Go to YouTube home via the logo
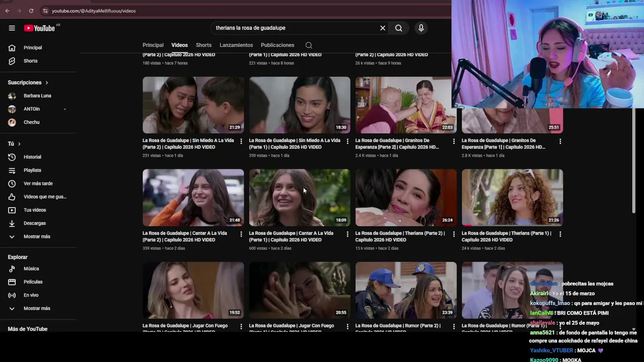This screenshot has width=644, height=362. (39, 28)
